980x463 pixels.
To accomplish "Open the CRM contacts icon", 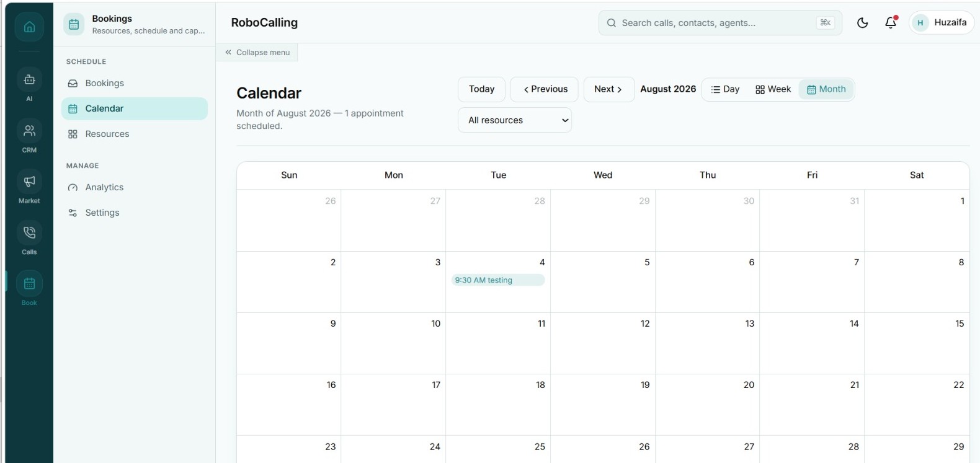I will [29, 131].
